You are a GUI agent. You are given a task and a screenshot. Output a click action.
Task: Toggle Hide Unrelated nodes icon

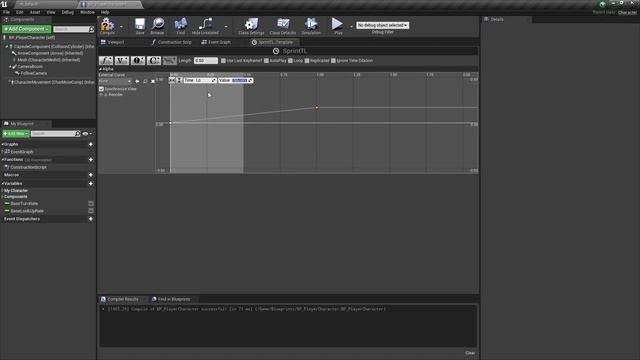point(205,26)
